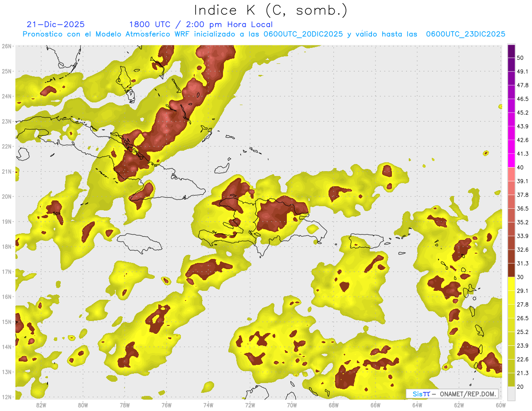Select the date label "21-Dic-2025"
Image resolution: width=532 pixels, height=411 pixels.
pyautogui.click(x=55, y=24)
